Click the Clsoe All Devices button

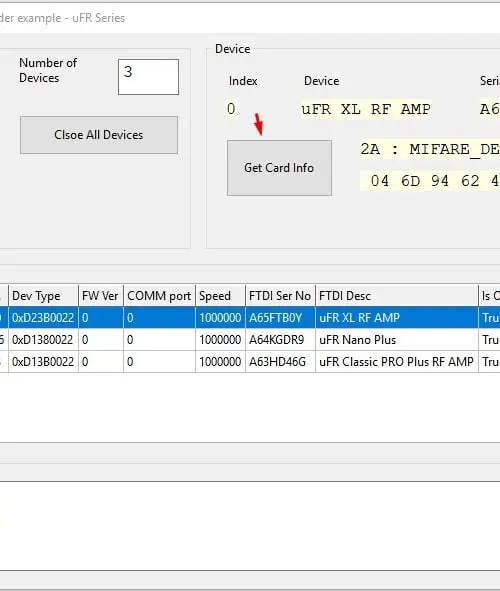pos(99,135)
